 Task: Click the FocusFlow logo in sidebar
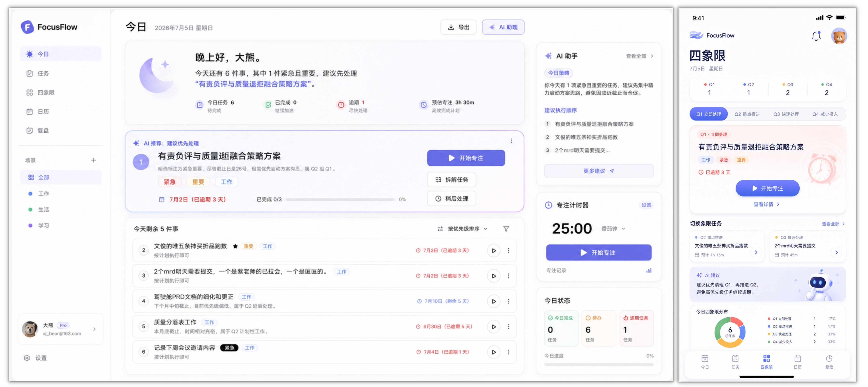(x=49, y=27)
